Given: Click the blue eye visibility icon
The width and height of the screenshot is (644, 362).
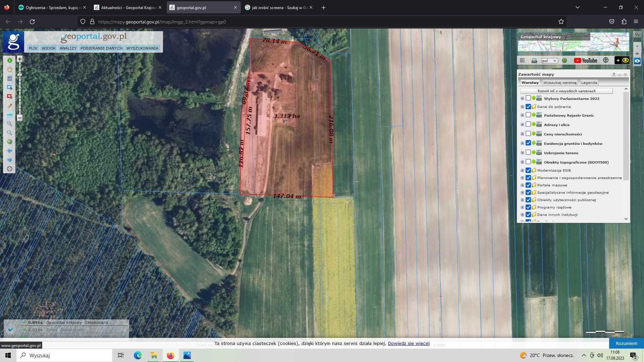Looking at the screenshot, I should click(637, 61).
